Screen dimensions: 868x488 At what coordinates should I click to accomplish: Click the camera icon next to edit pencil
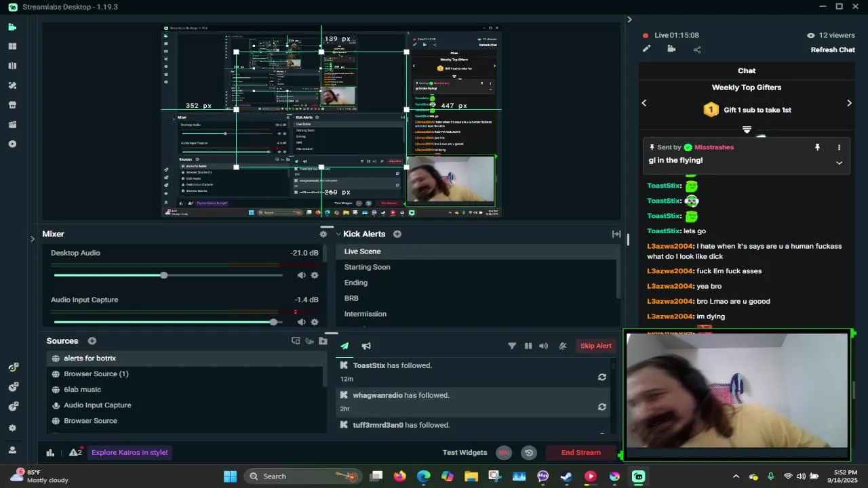coord(671,49)
